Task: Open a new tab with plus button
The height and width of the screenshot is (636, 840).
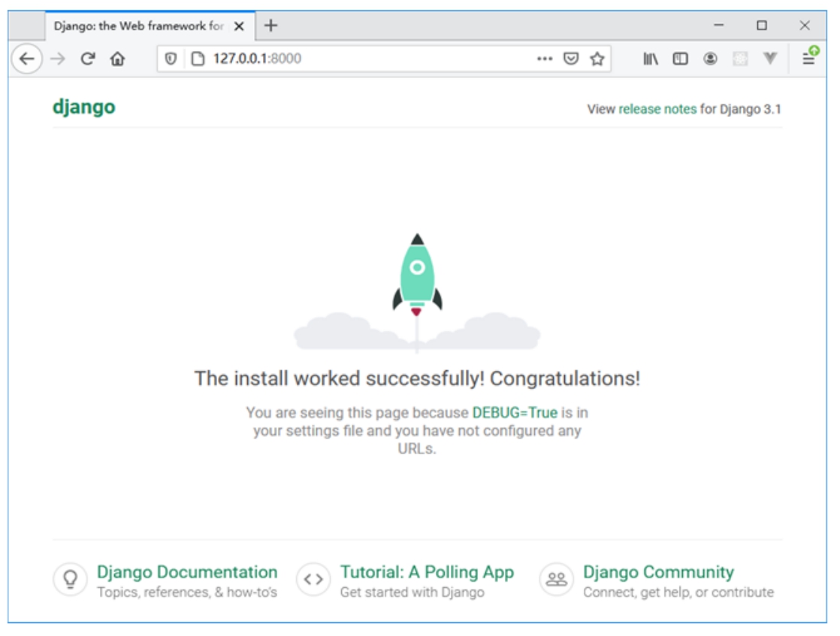Action: pos(271,26)
